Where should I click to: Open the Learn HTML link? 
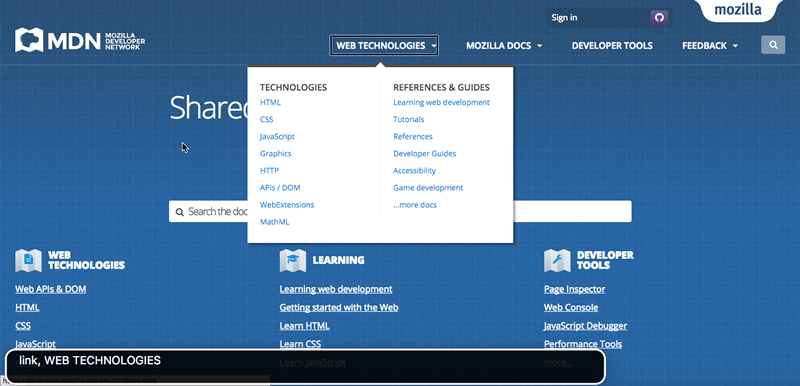point(305,326)
